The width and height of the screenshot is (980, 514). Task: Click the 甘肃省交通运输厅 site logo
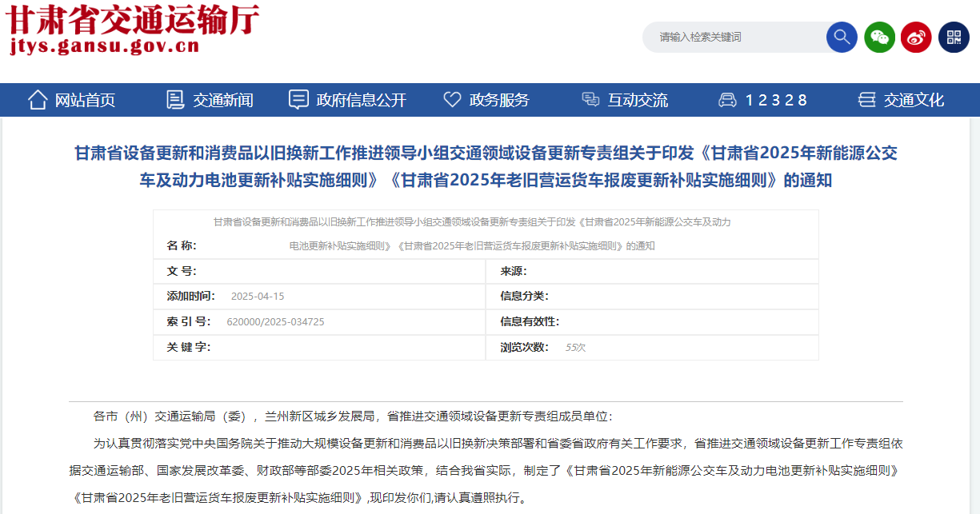[133, 19]
